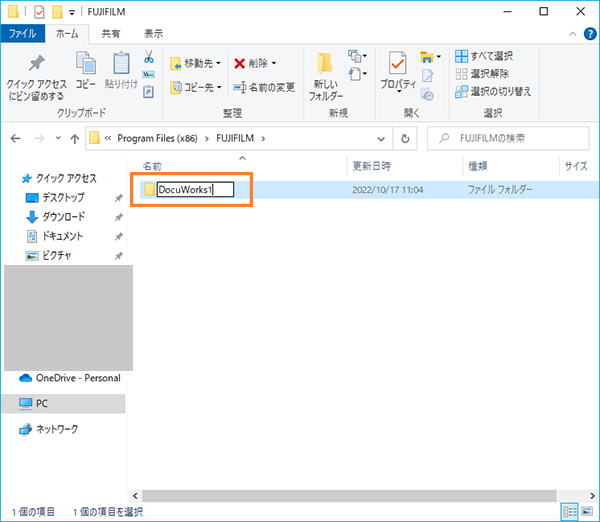Click the title bar New folder icon
600x522 pixels.
(x=57, y=12)
